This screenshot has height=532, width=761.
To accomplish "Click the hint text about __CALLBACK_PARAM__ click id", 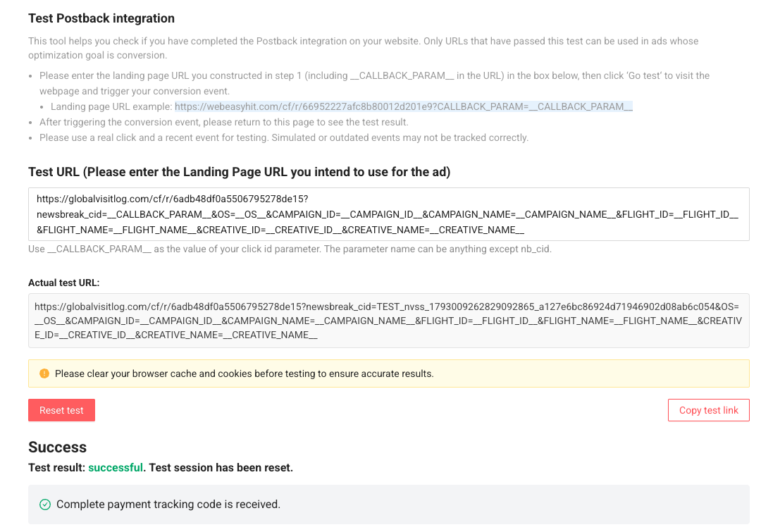I will tap(290, 249).
